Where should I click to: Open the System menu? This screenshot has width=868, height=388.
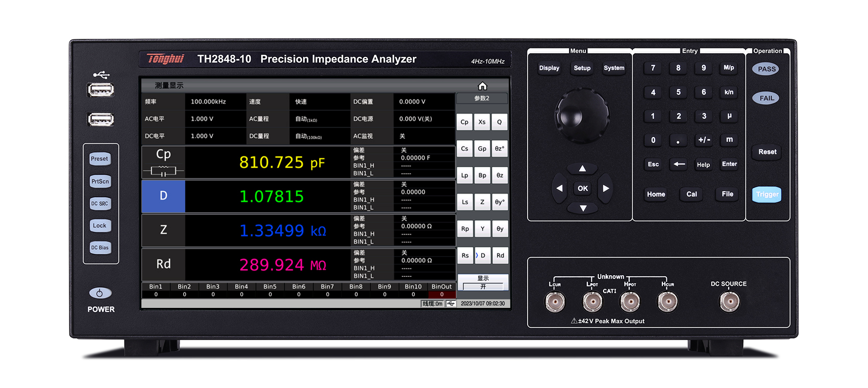coord(614,68)
